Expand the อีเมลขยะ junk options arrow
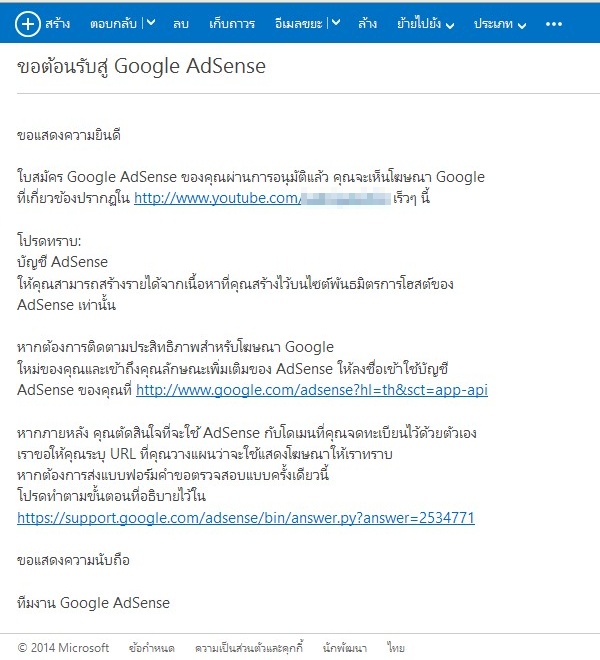This screenshot has width=600, height=660. [x=336, y=23]
